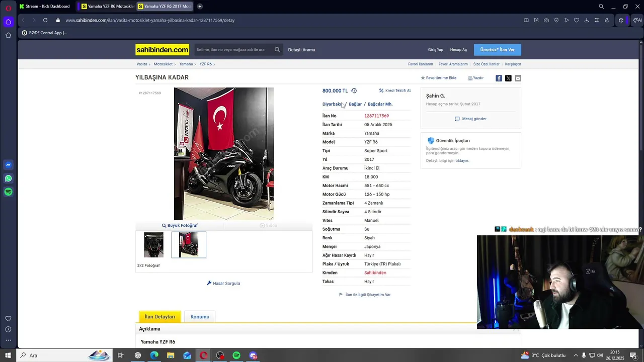Image resolution: width=644 pixels, height=362 pixels.
Task: Reload the current page
Action: tap(45, 20)
